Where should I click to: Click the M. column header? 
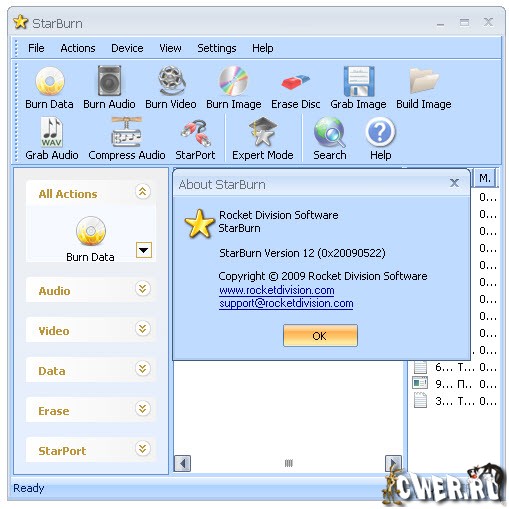[x=485, y=178]
